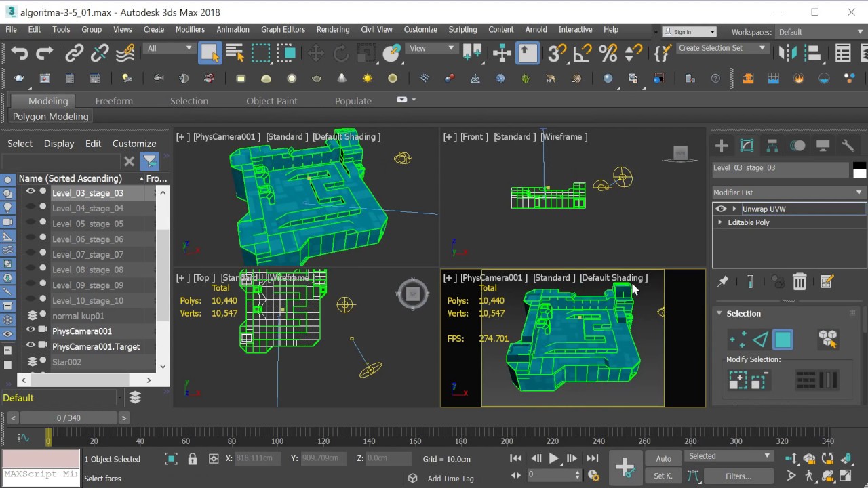Switch to the Freeform ribbon tab
The height and width of the screenshot is (488, 868).
click(114, 101)
